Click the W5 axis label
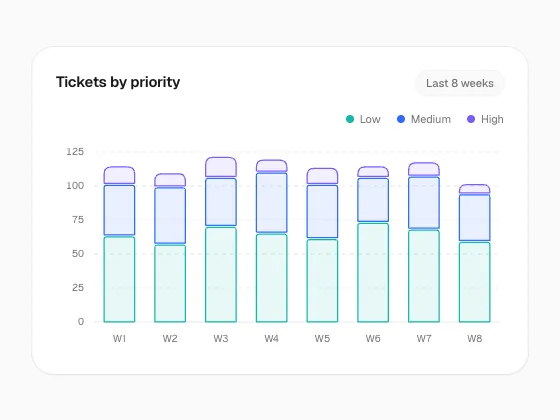This screenshot has height=420, width=560. click(x=322, y=339)
